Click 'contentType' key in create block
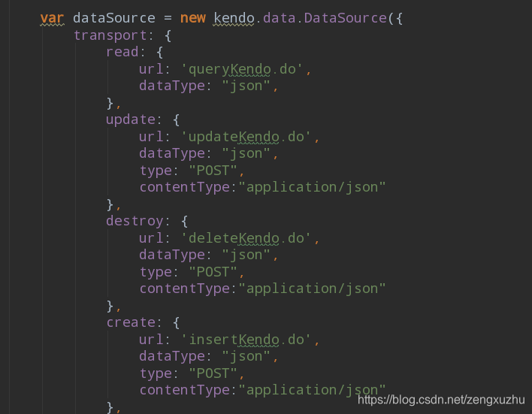Image resolution: width=532 pixels, height=414 pixels. (185, 390)
